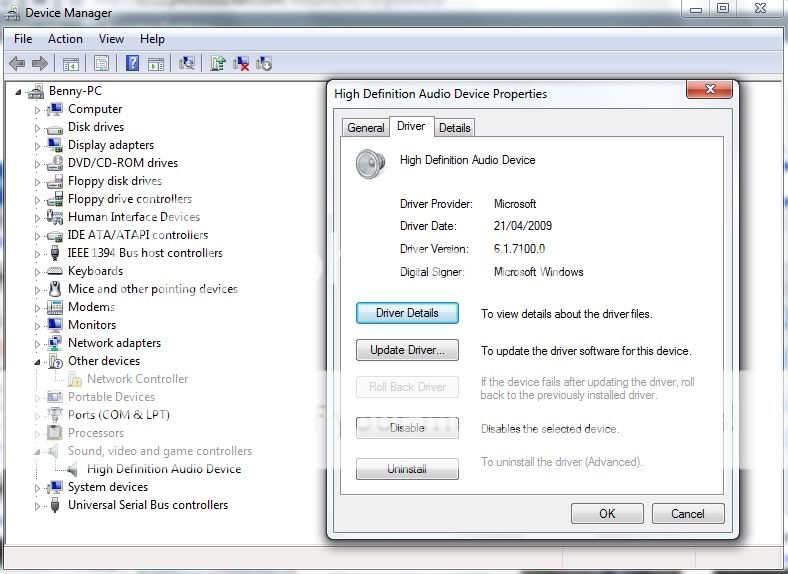Click the Help question mark toolbar icon
Viewport: 788px width, 574px height.
point(132,64)
